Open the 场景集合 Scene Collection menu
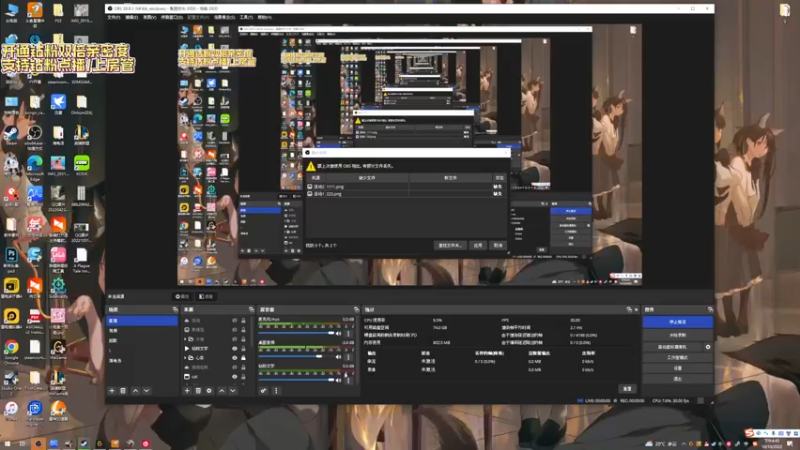 coord(224,17)
